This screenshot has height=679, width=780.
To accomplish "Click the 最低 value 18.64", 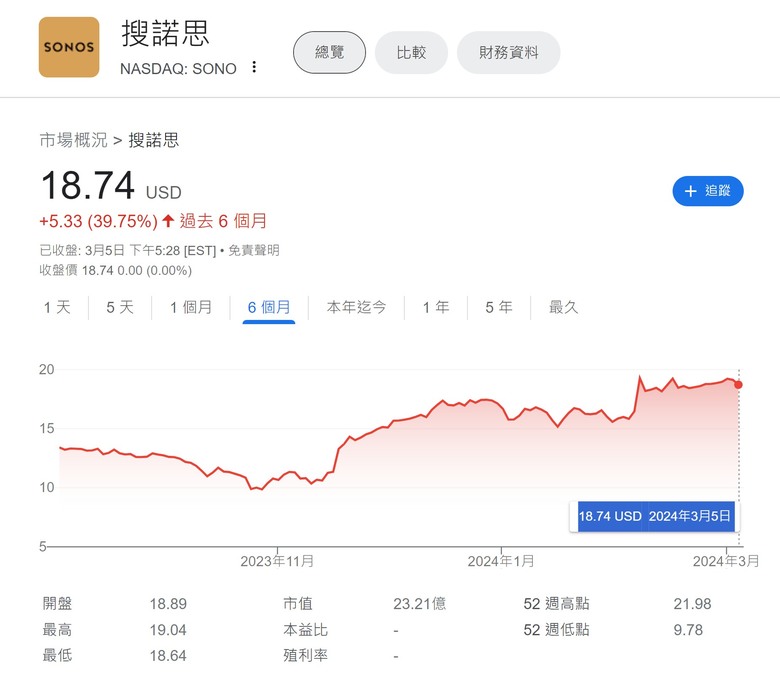I will click(168, 656).
